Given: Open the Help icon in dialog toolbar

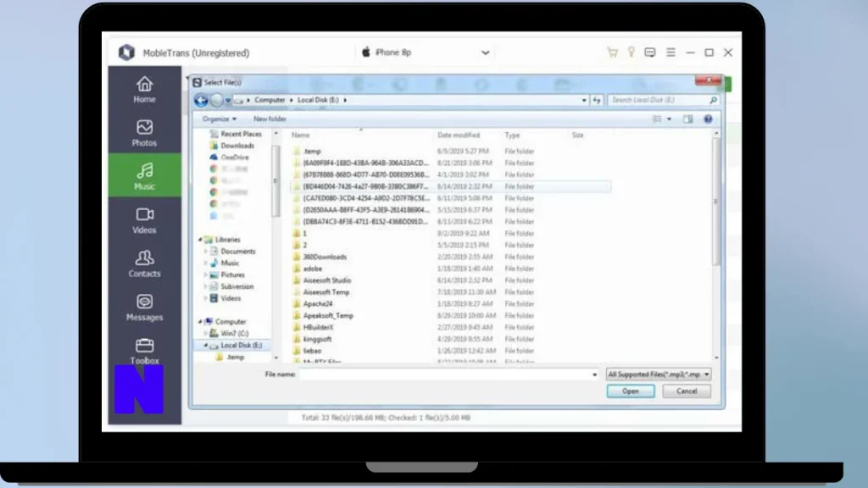Looking at the screenshot, I should pyautogui.click(x=708, y=119).
